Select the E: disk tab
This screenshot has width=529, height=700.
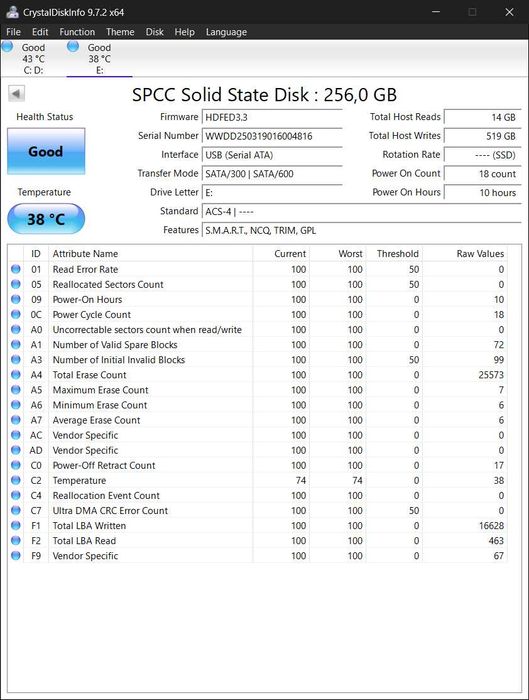tap(99, 58)
